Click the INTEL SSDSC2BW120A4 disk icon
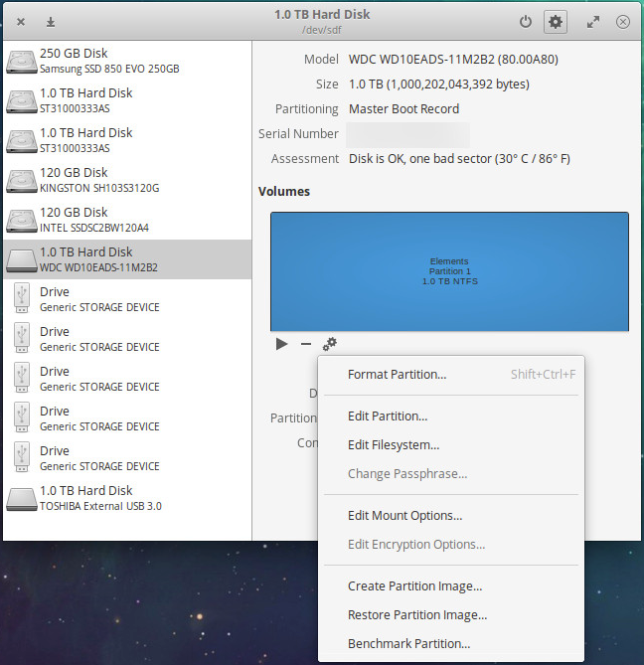644x665 pixels. coord(21,221)
